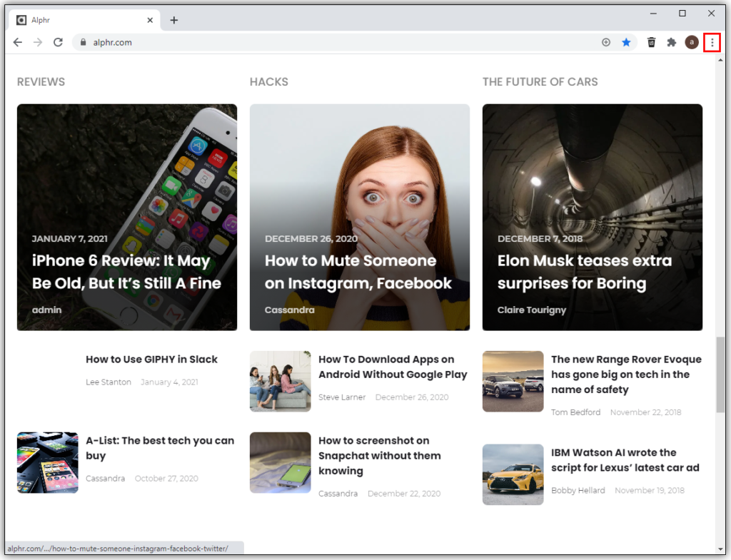Open the Range Rover Evoque safety article
Image resolution: width=731 pixels, height=560 pixels.
(627, 374)
